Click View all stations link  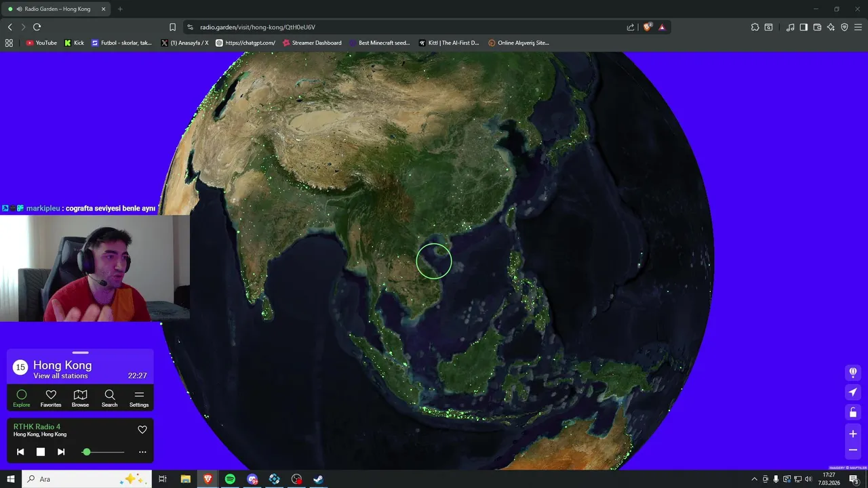point(60,375)
